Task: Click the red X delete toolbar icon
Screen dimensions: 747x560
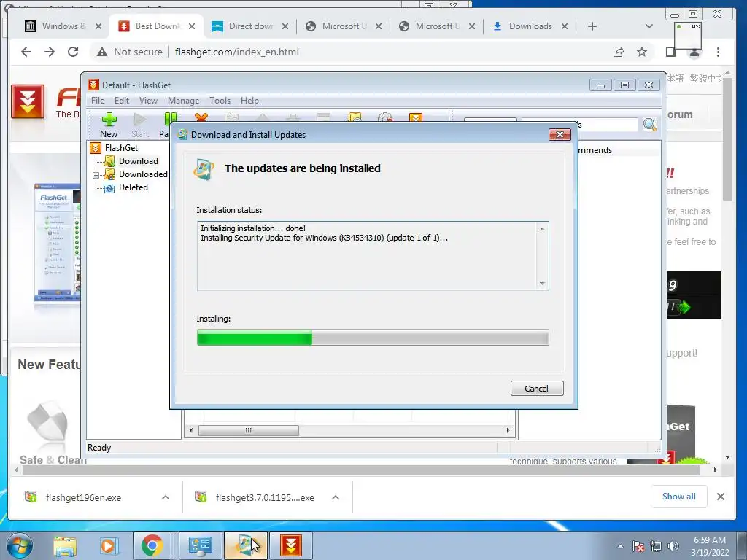Action: click(201, 117)
